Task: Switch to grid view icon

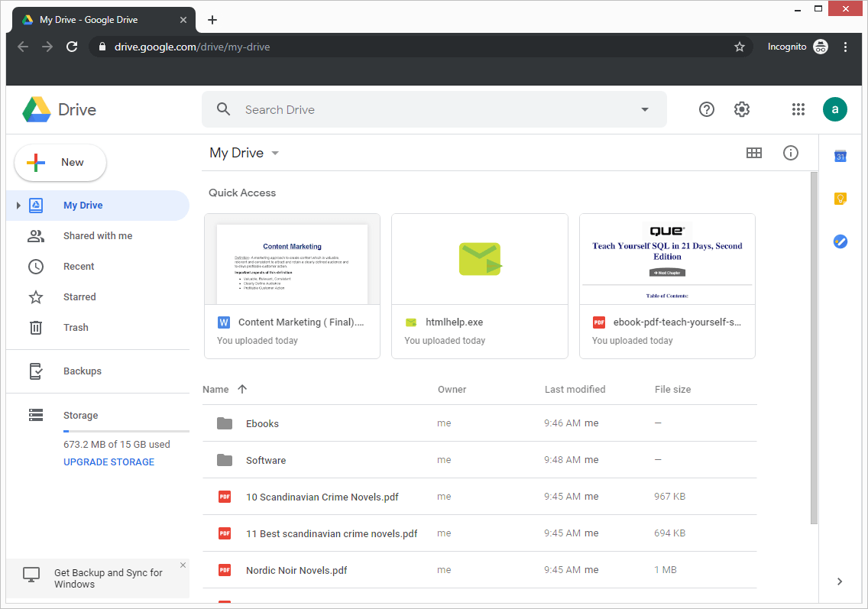Action: pos(754,153)
